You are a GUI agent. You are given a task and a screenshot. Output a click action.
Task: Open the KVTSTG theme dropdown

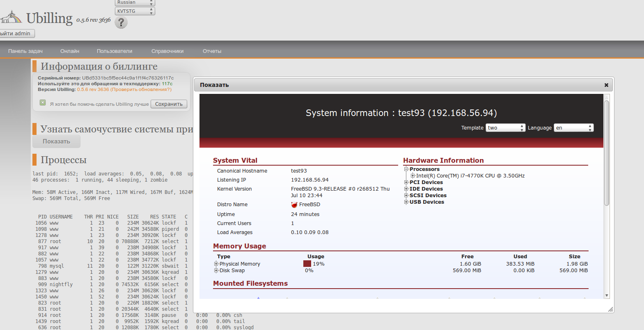tap(135, 11)
